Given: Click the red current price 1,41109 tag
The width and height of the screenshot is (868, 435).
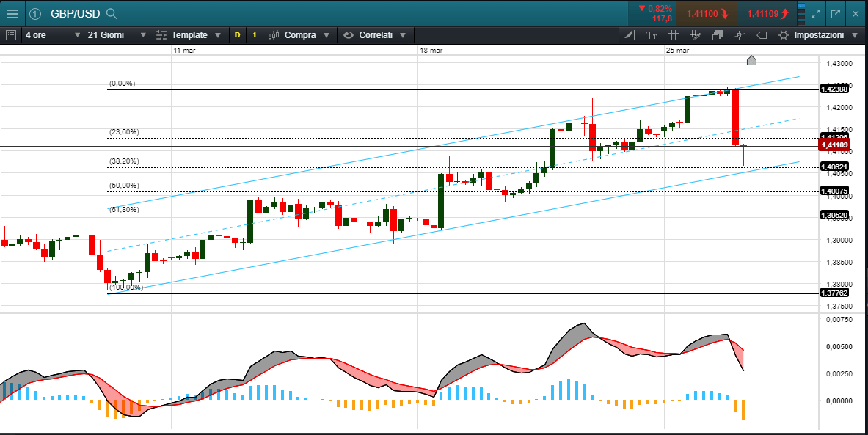Looking at the screenshot, I should click(x=834, y=145).
